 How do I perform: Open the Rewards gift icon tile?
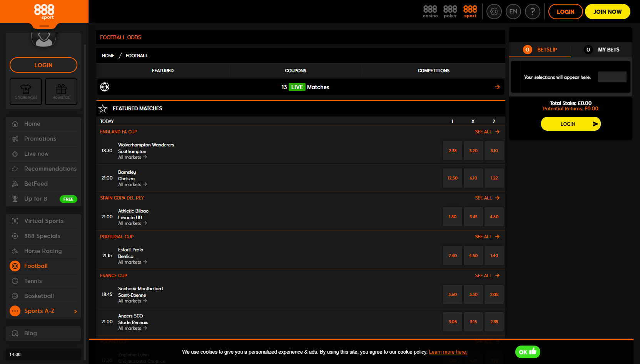[61, 91]
